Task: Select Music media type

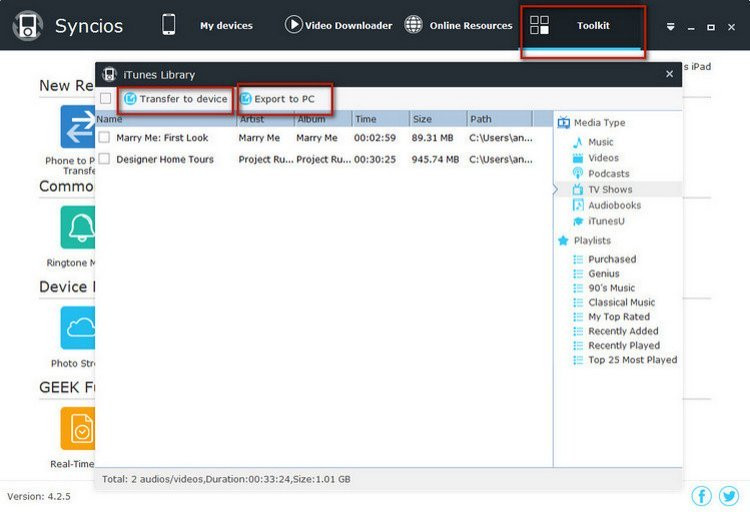Action: [600, 142]
